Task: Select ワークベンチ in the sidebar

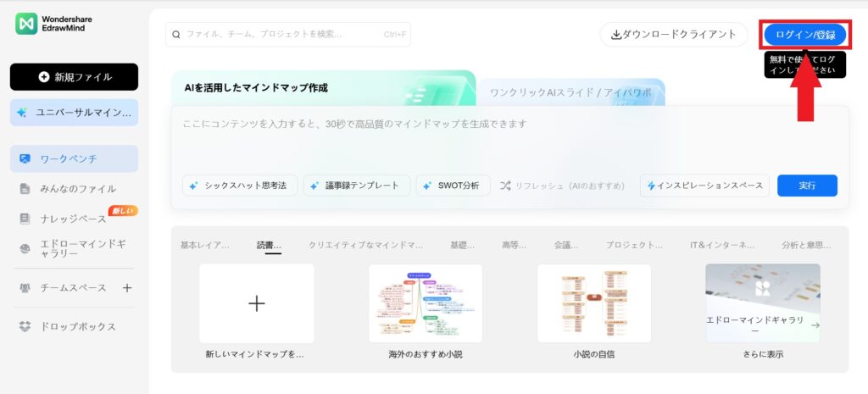Action: (75, 158)
